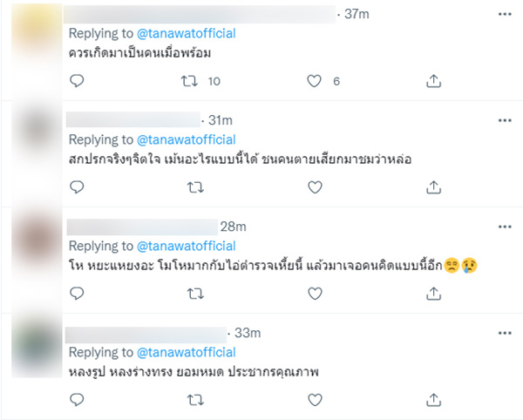Image resolution: width=523 pixels, height=420 pixels.
Task: Open more options on the 37m tweet
Action: (503, 15)
